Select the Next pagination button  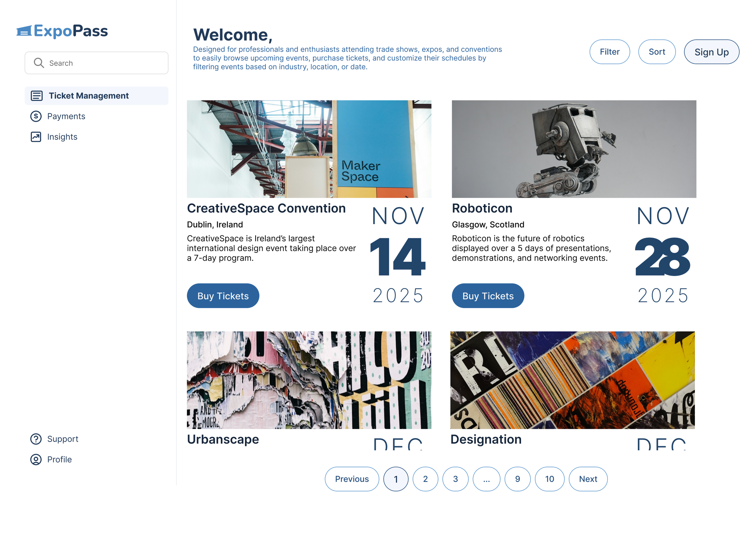tap(588, 479)
